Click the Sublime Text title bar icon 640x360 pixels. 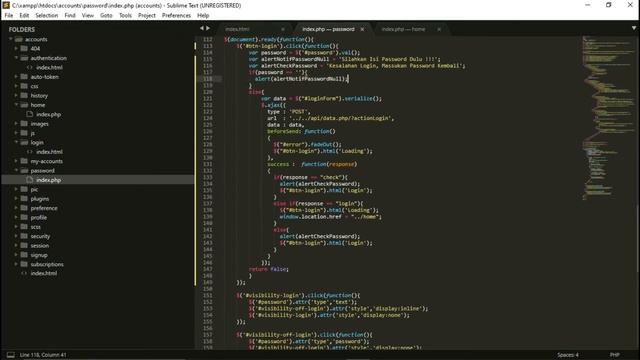point(6,5)
